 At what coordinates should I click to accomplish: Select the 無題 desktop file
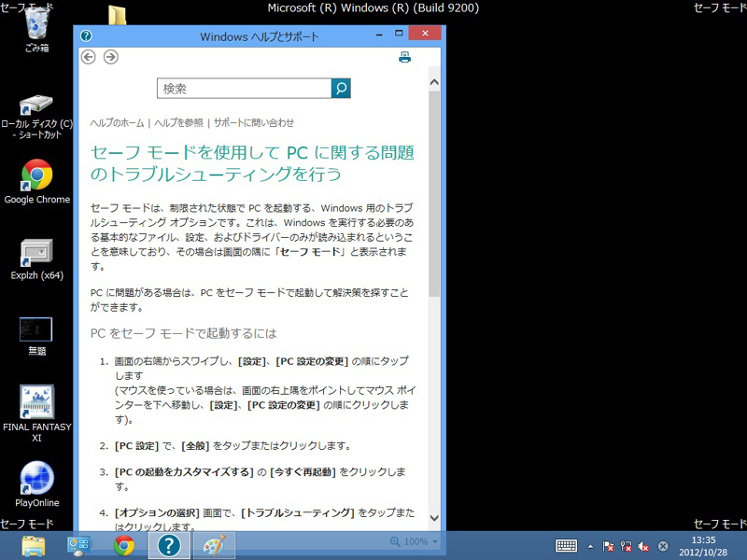pos(36,336)
